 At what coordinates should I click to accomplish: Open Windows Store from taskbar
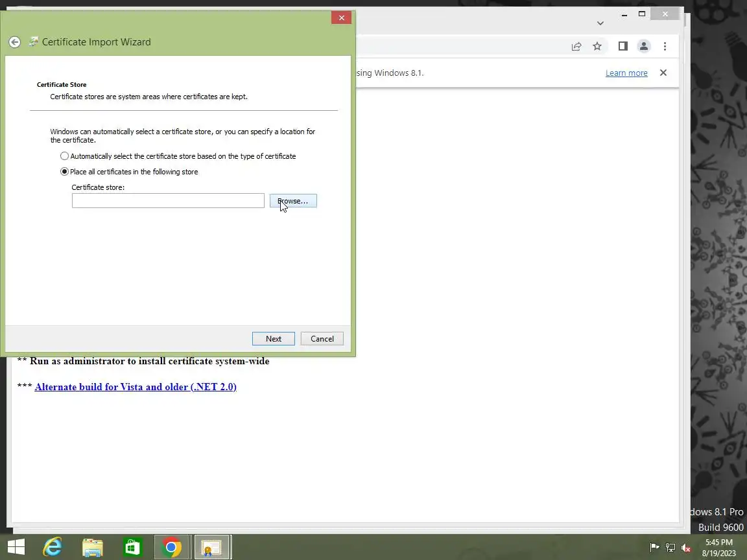click(x=132, y=547)
